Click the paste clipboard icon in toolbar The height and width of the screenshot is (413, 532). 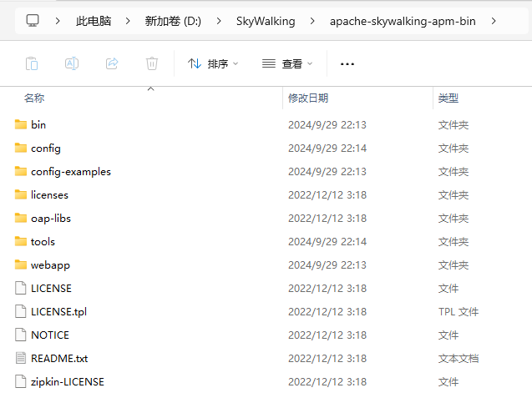tap(32, 63)
